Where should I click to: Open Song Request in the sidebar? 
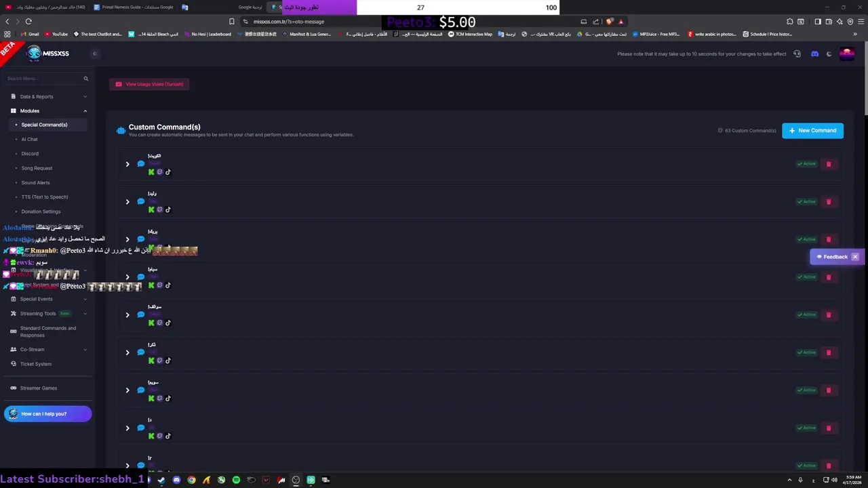point(37,168)
